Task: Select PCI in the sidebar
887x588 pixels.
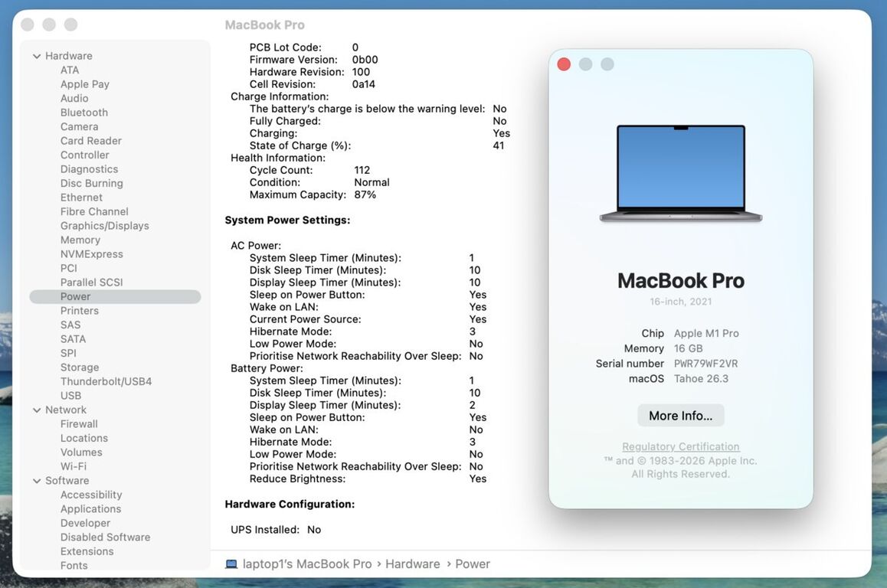Action: coord(68,268)
